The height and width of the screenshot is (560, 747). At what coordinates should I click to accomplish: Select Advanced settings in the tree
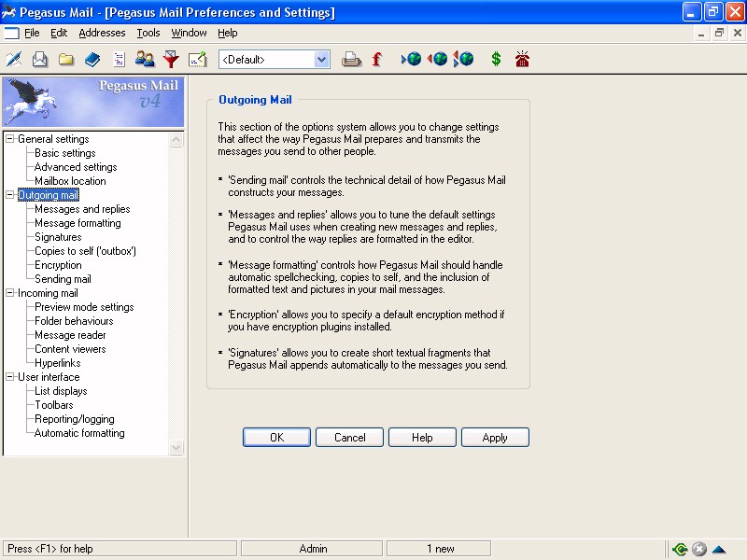pos(76,167)
